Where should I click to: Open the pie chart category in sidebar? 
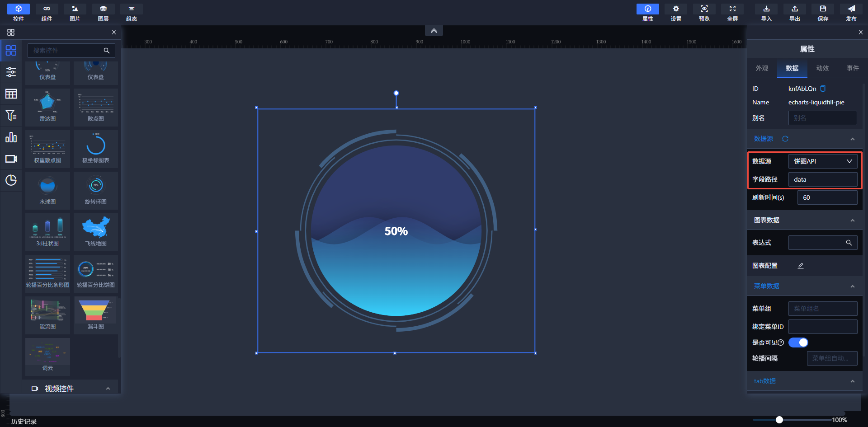tap(11, 180)
